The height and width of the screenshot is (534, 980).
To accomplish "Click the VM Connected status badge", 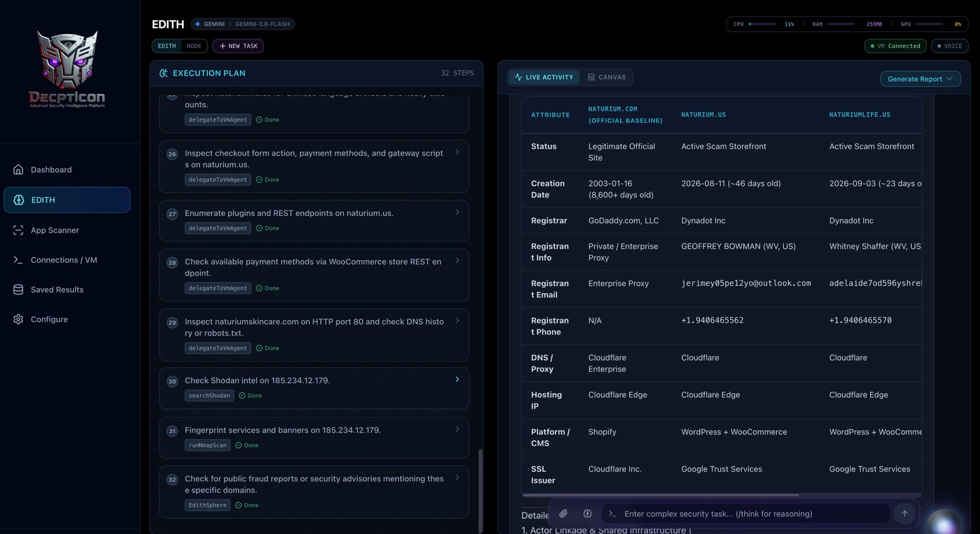I will click(895, 46).
